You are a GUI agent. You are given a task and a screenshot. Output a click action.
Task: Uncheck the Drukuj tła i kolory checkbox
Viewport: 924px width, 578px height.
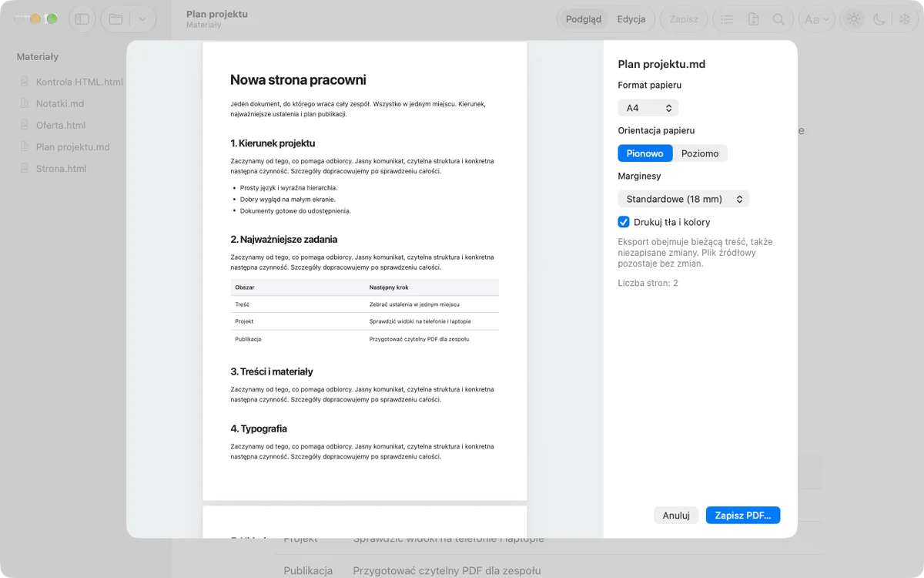coord(624,222)
